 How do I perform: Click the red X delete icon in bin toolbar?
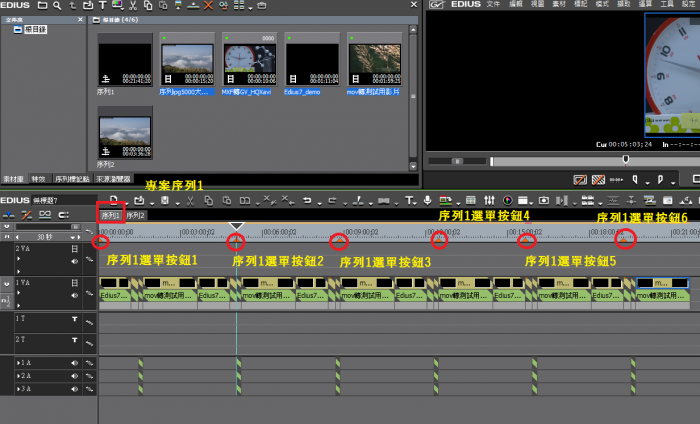pos(208,6)
